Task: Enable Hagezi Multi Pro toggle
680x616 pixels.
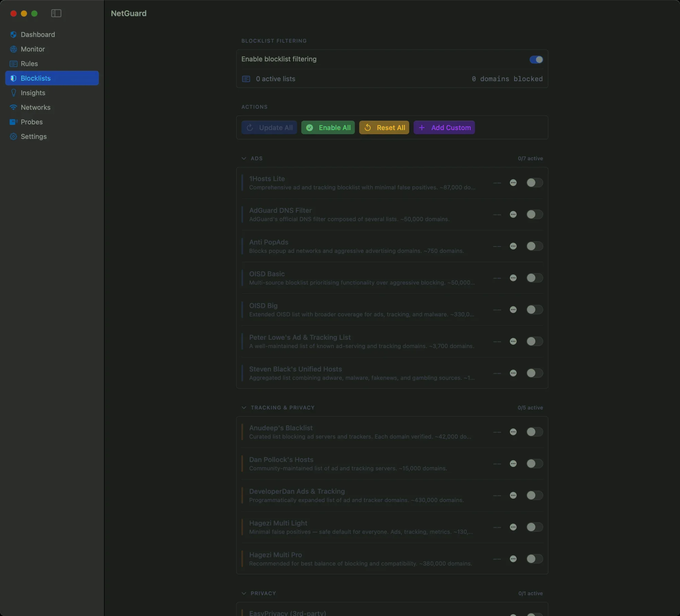Action: tap(534, 559)
